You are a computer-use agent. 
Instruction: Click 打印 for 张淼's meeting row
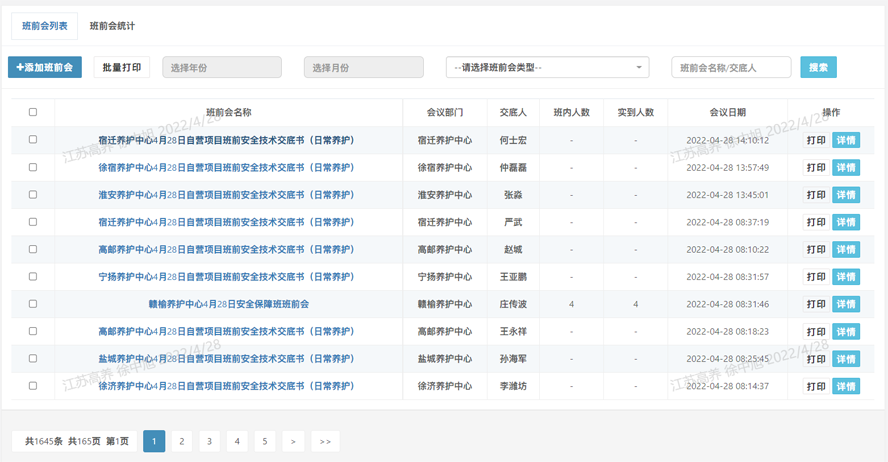[816, 195]
